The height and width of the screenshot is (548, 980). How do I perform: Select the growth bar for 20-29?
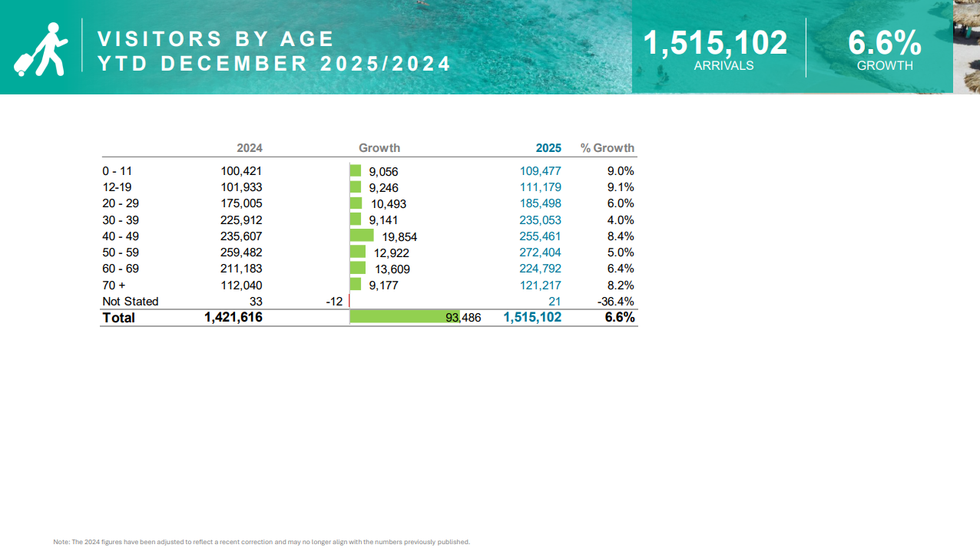pos(356,203)
